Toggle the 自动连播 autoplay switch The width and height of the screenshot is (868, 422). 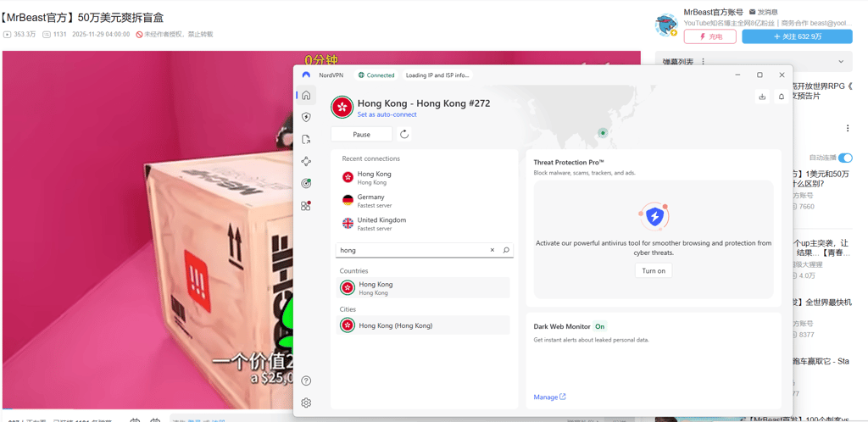pos(845,158)
